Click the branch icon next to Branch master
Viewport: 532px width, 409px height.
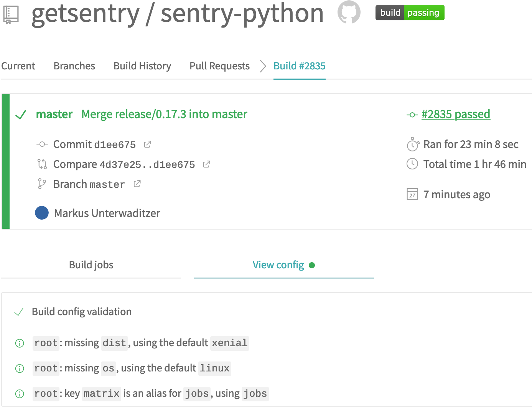(42, 184)
